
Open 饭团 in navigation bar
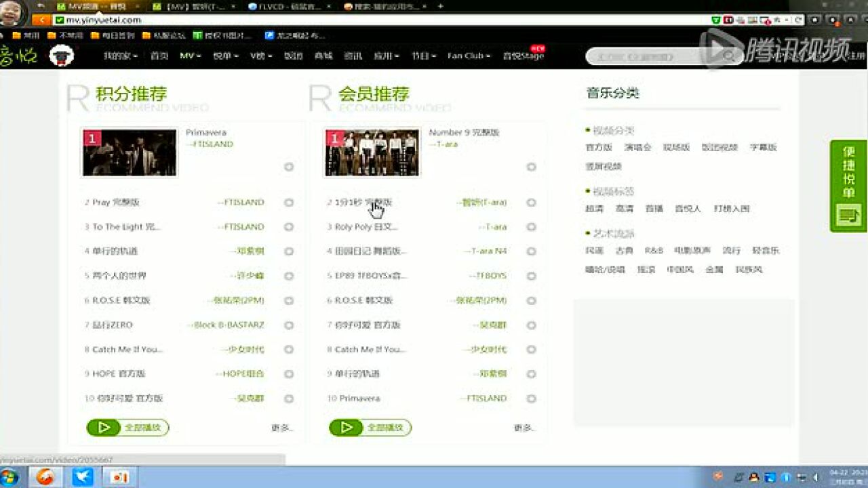(293, 56)
